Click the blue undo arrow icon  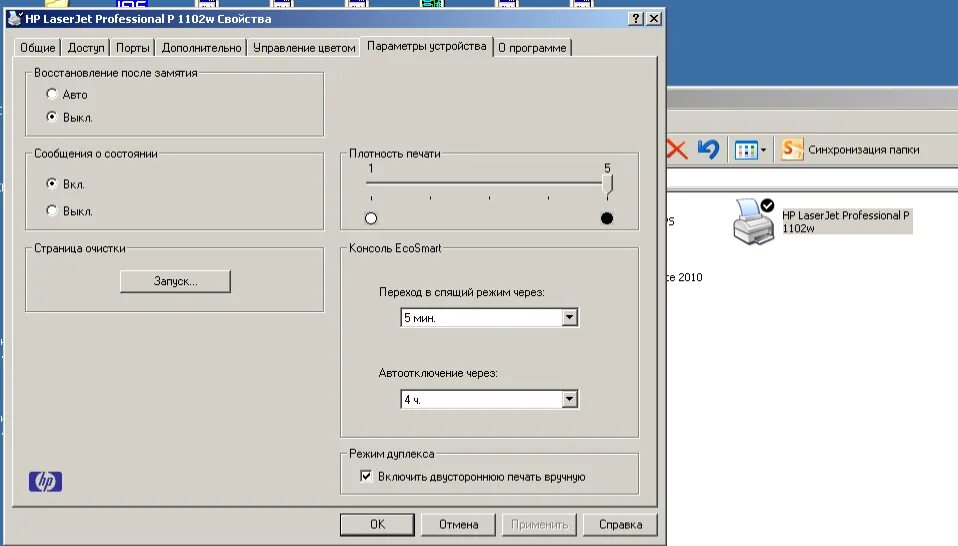coord(709,149)
